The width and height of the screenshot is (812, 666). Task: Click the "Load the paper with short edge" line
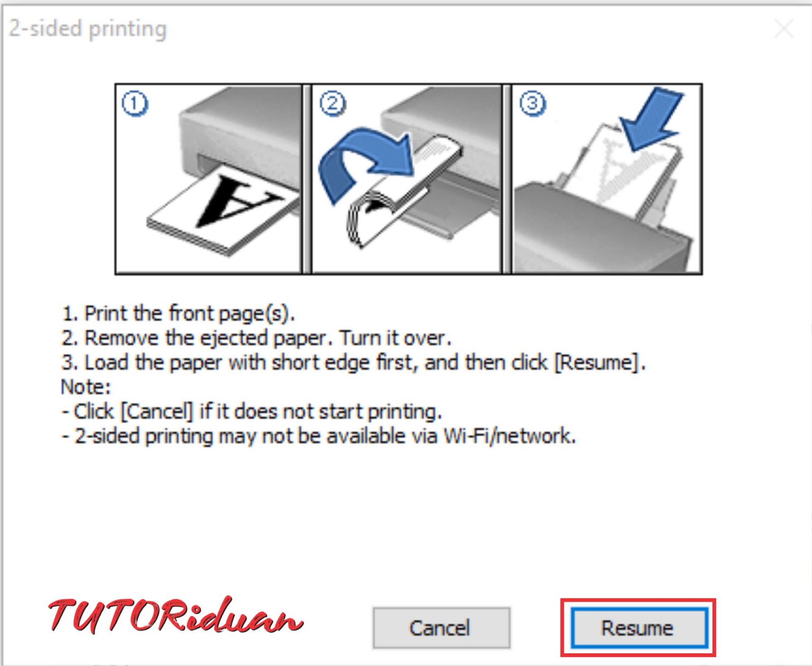tap(353, 363)
